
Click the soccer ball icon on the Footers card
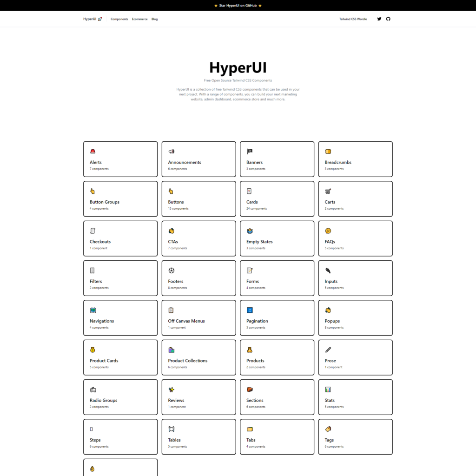tap(171, 270)
